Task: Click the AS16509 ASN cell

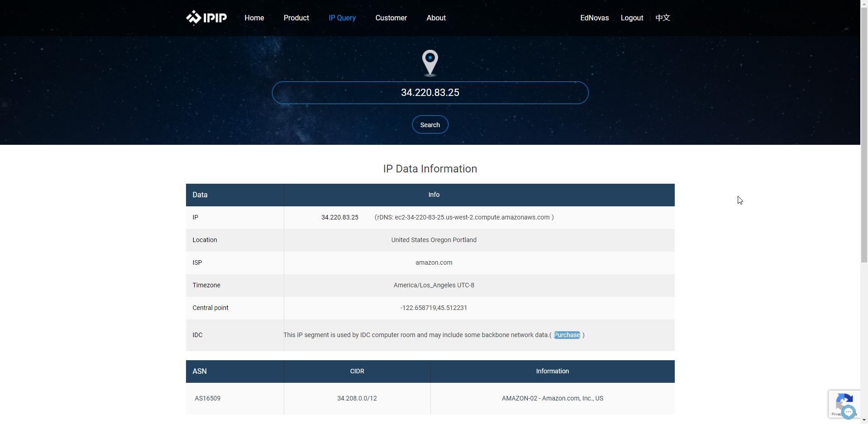Action: [x=208, y=398]
